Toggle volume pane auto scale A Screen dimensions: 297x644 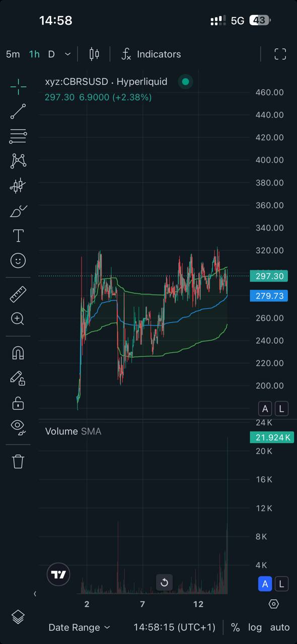(x=265, y=584)
